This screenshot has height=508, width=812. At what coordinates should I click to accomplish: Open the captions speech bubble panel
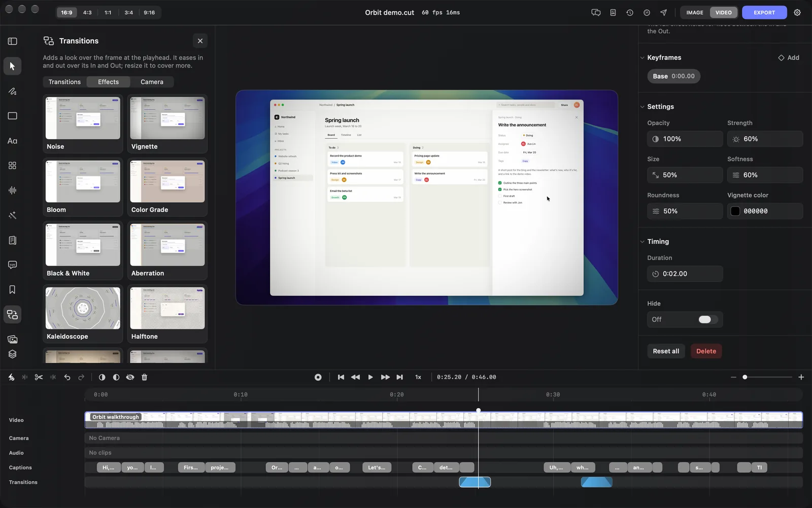[12, 265]
